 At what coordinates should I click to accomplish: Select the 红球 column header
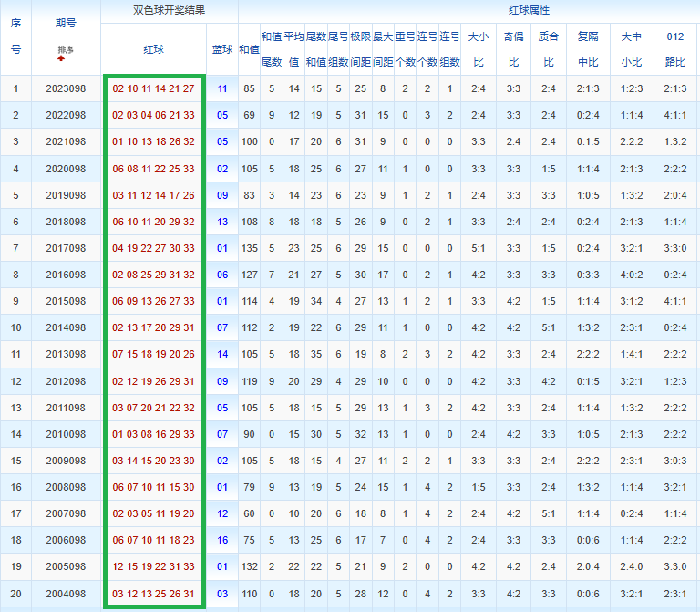[153, 49]
